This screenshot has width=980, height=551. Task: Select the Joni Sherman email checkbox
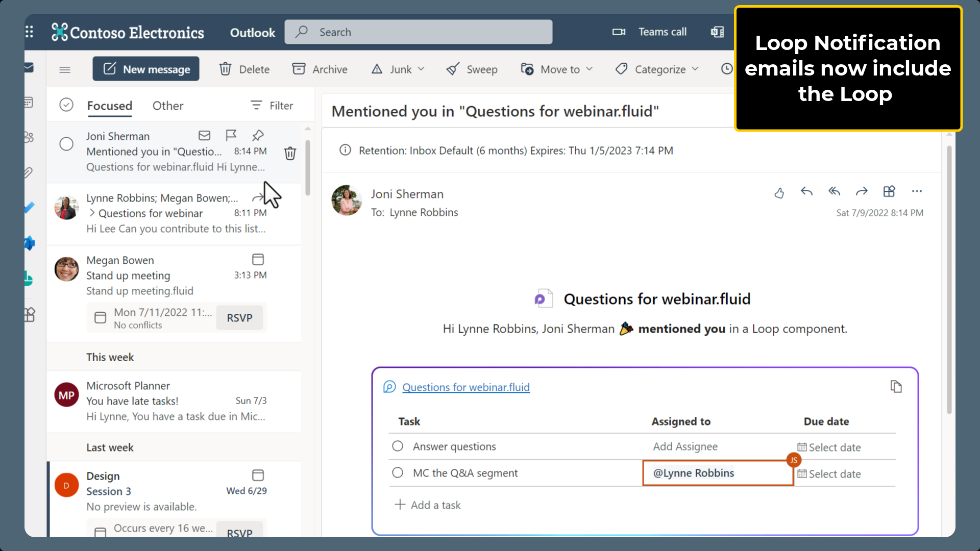point(66,144)
